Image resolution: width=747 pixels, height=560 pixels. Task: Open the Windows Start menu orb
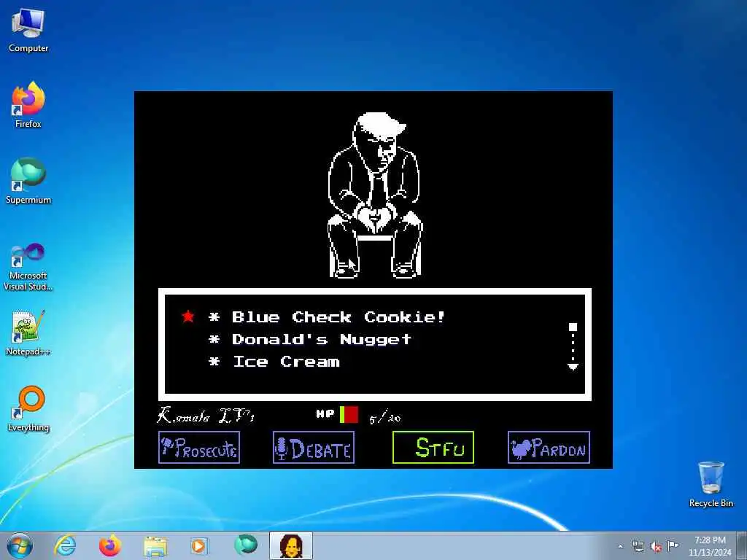[20, 545]
